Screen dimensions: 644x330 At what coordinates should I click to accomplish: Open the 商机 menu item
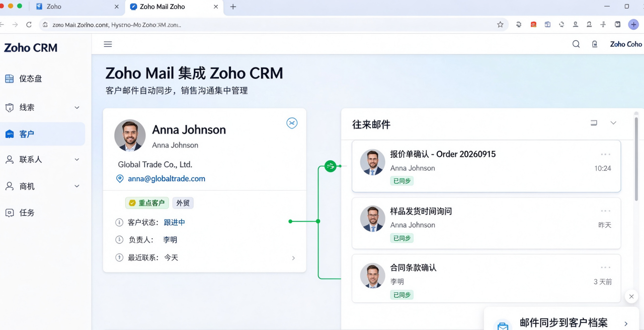click(42, 186)
